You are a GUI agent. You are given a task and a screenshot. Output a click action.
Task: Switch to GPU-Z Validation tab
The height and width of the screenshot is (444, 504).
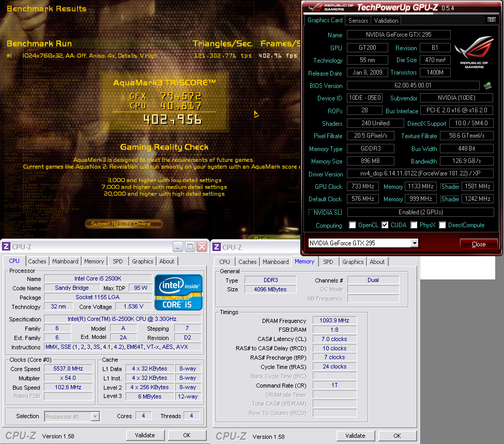386,21
